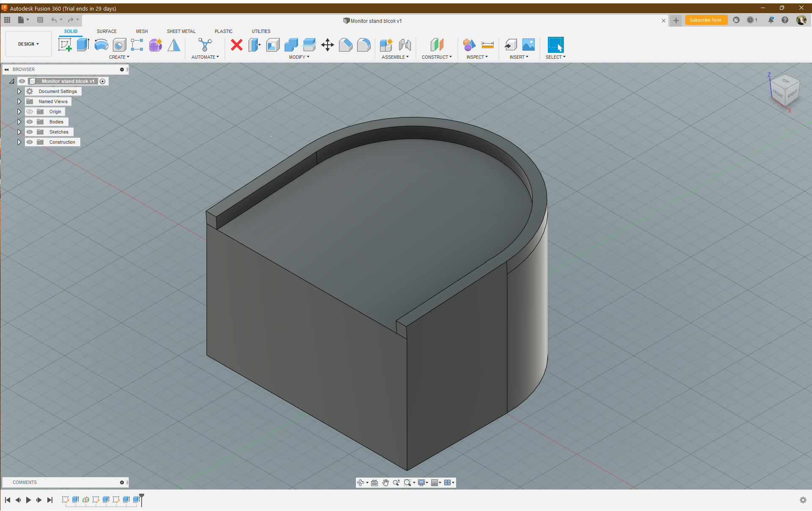812x511 pixels.
Task: Click the Insert Derive icon
Action: 511,45
